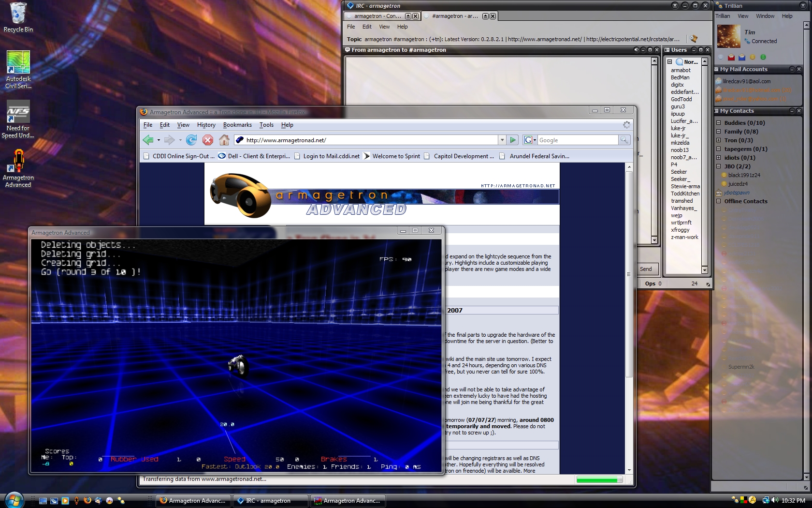Click green status dot in Trillian
The image size is (812, 508).
[763, 58]
